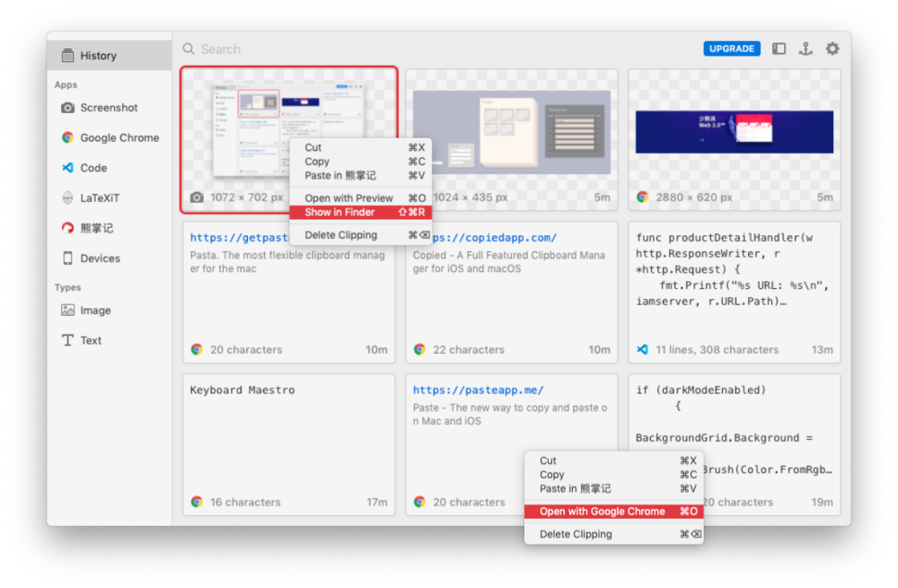Click the Devices phone icon
The height and width of the screenshot is (588, 898).
point(67,259)
